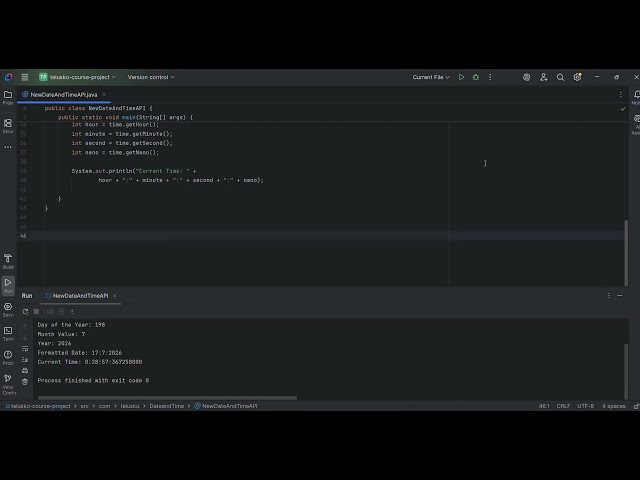This screenshot has height=480, width=640.
Task: Open Version Control tool window
Action: (x=8, y=384)
